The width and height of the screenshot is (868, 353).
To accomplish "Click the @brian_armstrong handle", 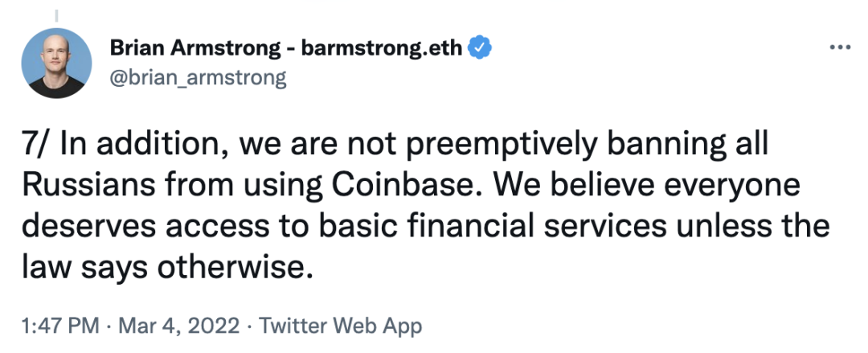I will point(198,78).
